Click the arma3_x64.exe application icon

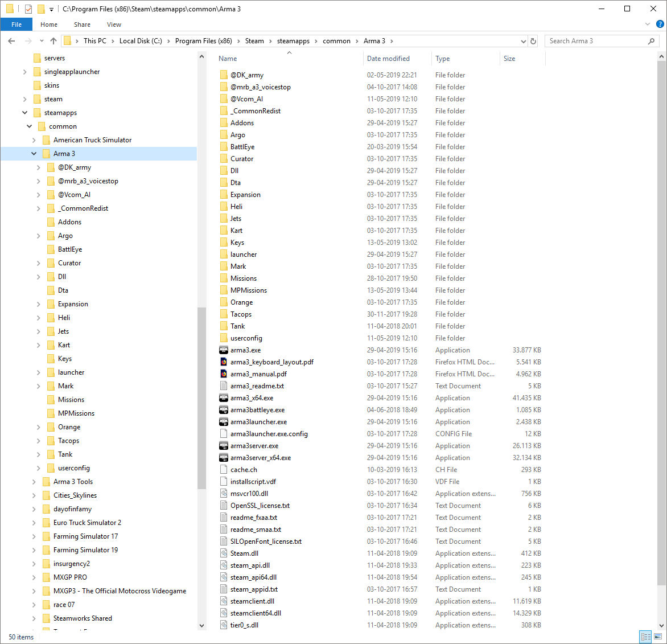click(x=223, y=398)
